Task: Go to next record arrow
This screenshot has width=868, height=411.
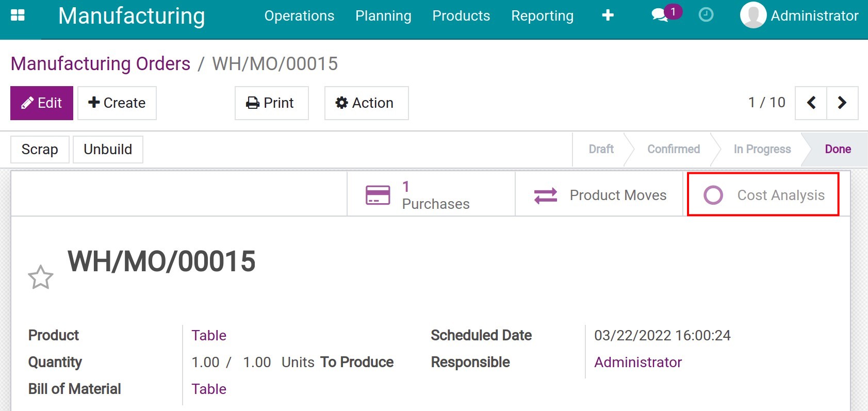Action: coord(842,103)
